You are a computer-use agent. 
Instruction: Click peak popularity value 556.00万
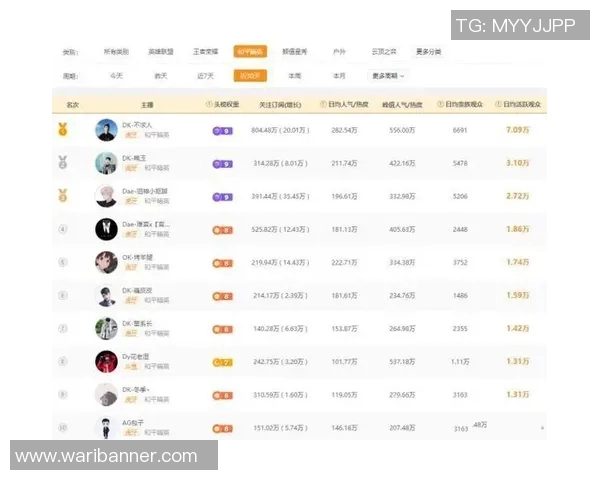pyautogui.click(x=402, y=130)
